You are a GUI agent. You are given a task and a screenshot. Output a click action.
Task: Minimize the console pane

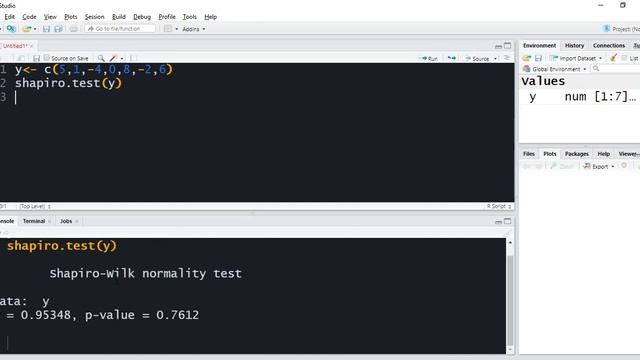[498, 222]
